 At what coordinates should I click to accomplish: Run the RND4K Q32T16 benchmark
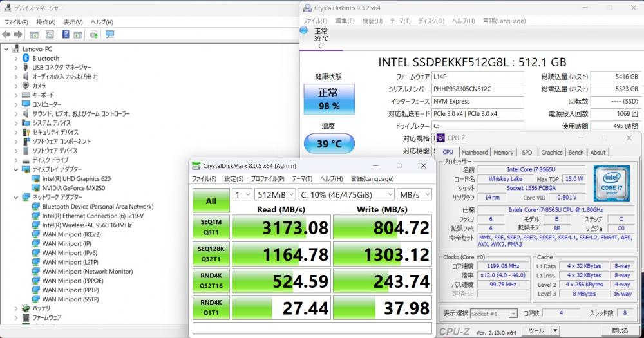click(211, 281)
